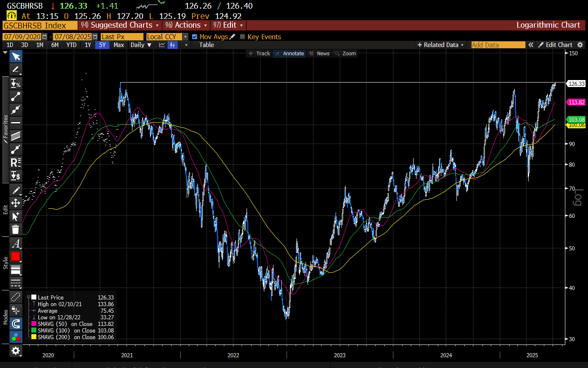Viewport: 588px width, 368px height.
Task: Toggle the magnet snap mode
Action: (x=16, y=323)
